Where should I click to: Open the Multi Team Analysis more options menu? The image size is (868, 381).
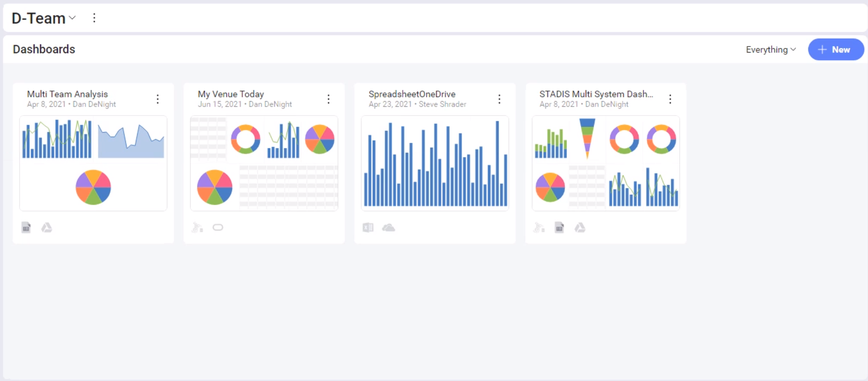(x=158, y=99)
